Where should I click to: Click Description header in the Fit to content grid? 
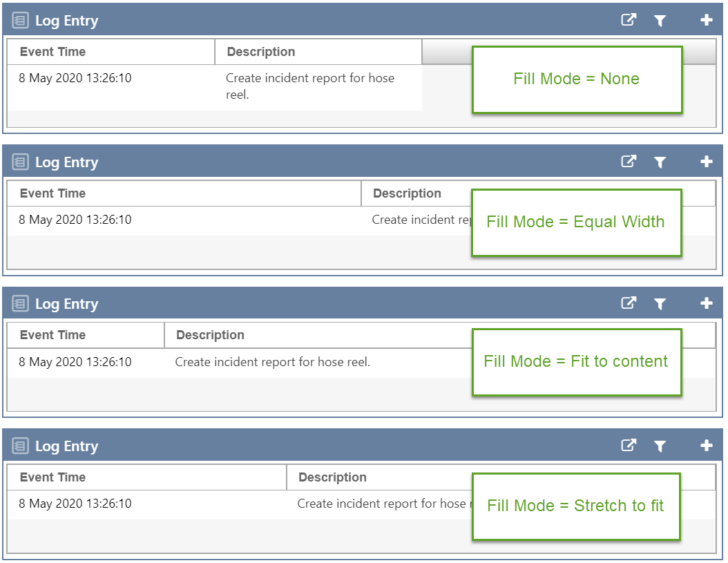point(211,335)
